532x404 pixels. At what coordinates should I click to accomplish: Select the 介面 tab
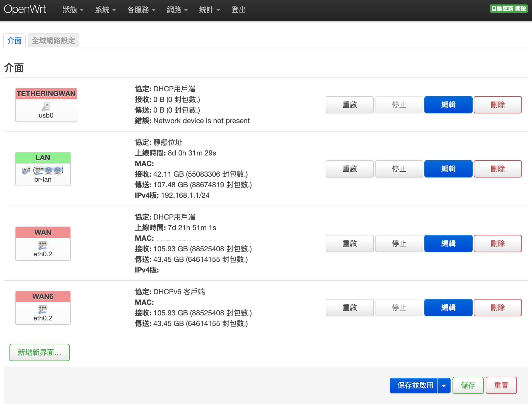pyautogui.click(x=14, y=40)
